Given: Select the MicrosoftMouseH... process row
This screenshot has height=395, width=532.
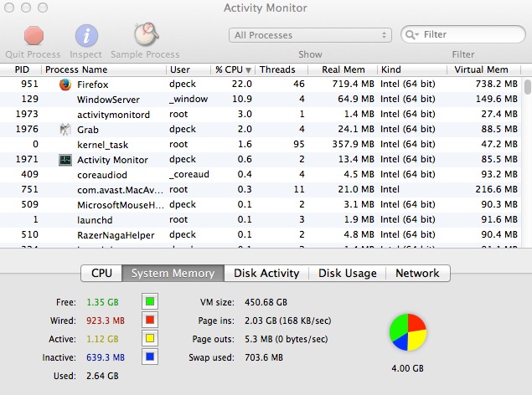Looking at the screenshot, I should coord(261,205).
